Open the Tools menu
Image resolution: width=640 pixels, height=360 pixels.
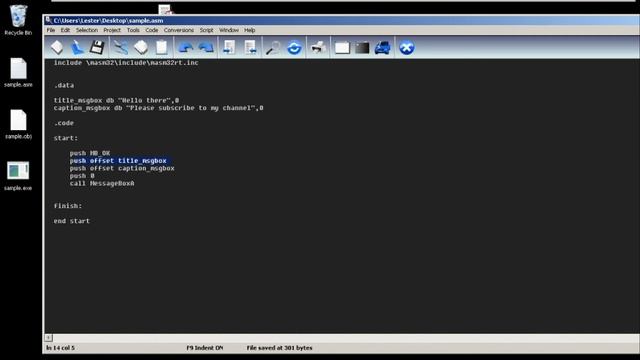tap(133, 30)
